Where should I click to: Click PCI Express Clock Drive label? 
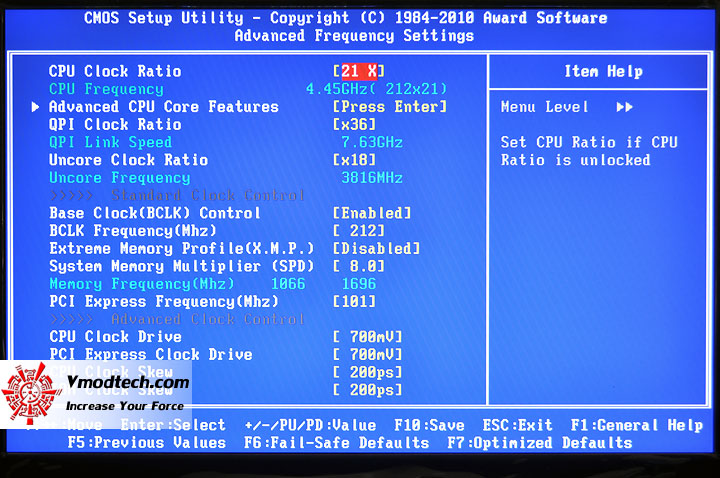(151, 354)
